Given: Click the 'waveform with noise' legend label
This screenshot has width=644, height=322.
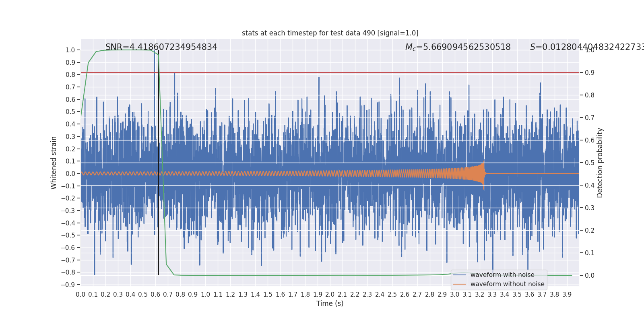Looking at the screenshot, I should 502,275.
